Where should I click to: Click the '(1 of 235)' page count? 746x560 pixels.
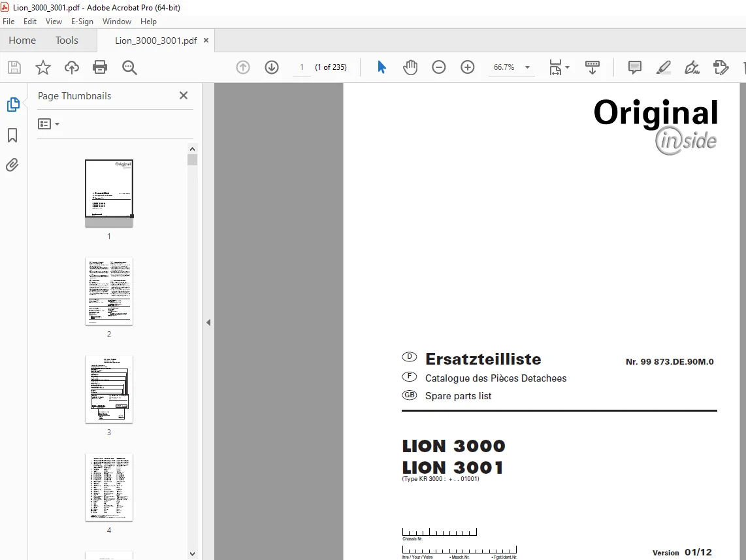(x=331, y=67)
